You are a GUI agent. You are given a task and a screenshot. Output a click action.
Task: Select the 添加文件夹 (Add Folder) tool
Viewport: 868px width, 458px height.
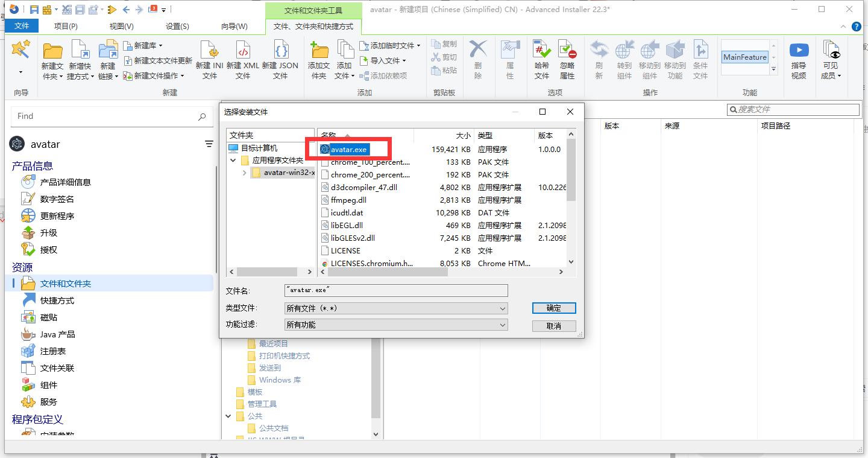tap(318, 59)
